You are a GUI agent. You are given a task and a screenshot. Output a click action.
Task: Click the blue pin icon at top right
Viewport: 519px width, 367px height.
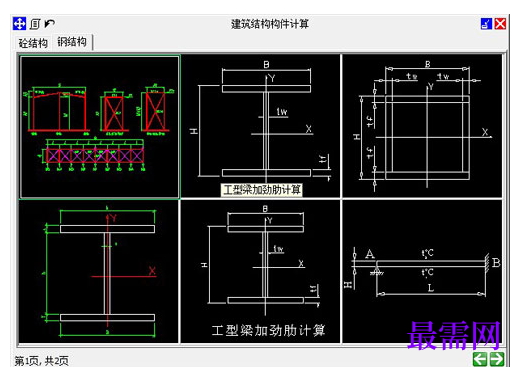click(x=486, y=24)
